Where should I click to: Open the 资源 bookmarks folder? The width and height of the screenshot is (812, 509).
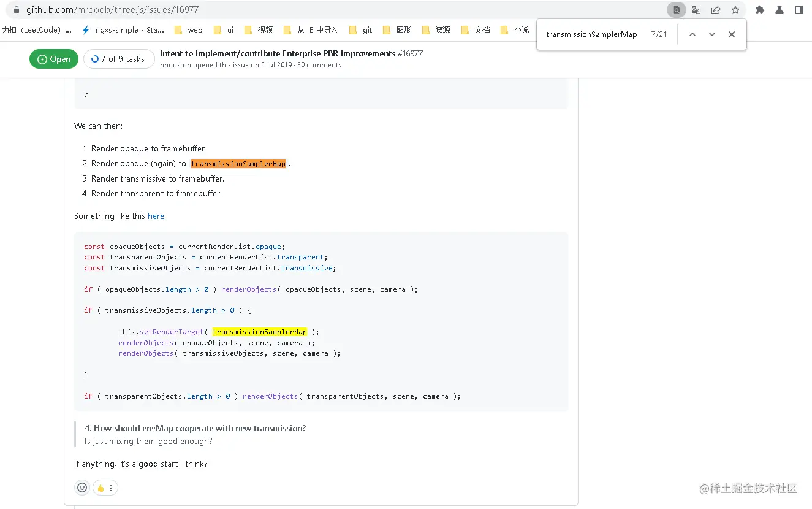(436, 29)
